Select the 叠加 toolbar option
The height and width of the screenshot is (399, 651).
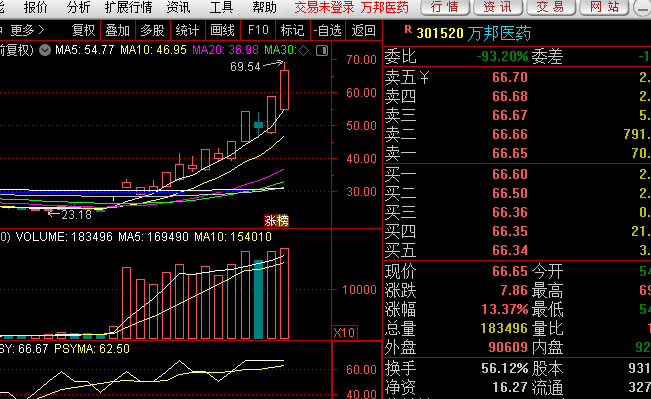(117, 30)
